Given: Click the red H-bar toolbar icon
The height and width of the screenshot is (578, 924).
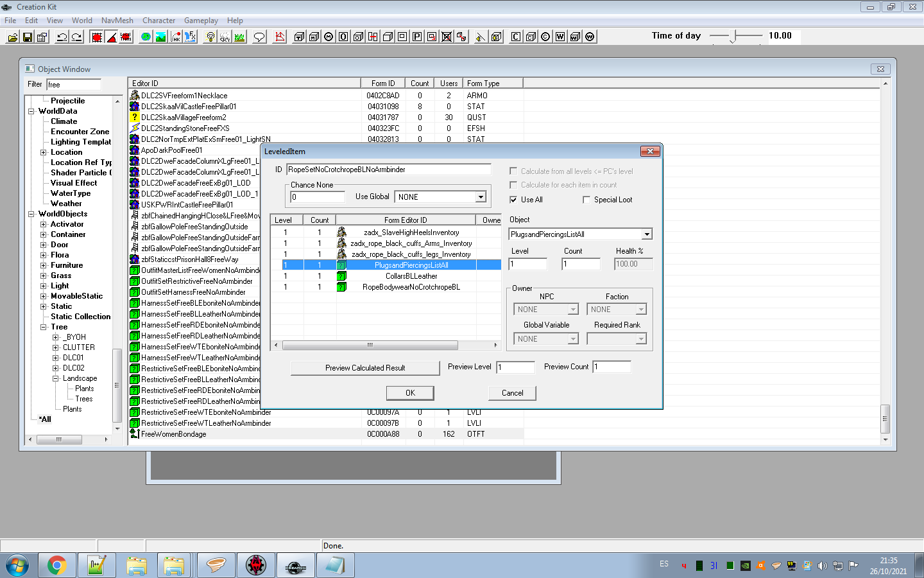Looking at the screenshot, I should (373, 37).
